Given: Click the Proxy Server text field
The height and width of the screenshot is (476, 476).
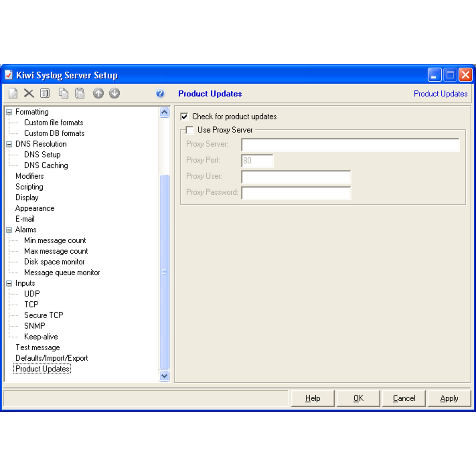Looking at the screenshot, I should [350, 145].
